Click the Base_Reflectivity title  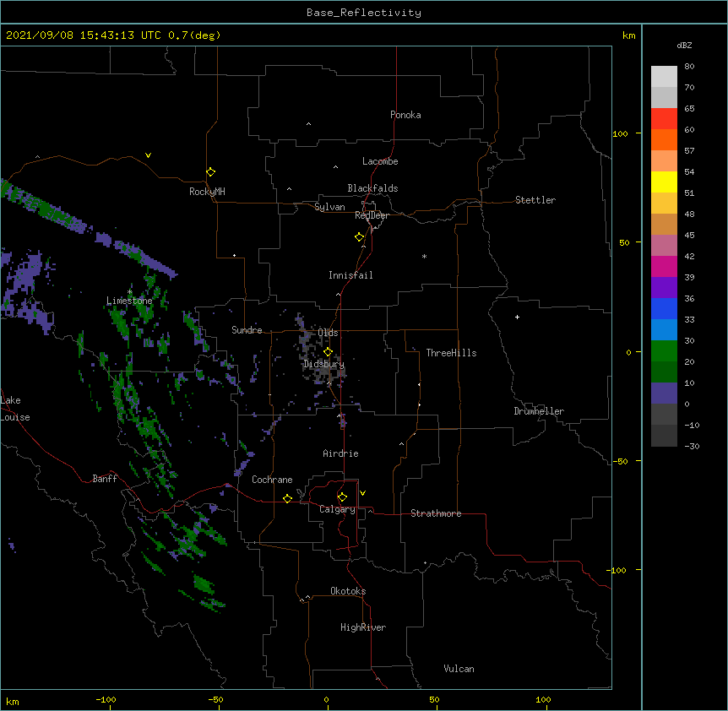(364, 13)
